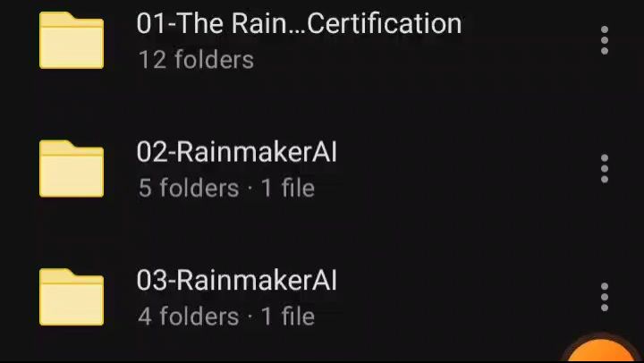Show more options for 02-RainmakerAI folder
Viewport: 644px width, 363px height.
604,168
